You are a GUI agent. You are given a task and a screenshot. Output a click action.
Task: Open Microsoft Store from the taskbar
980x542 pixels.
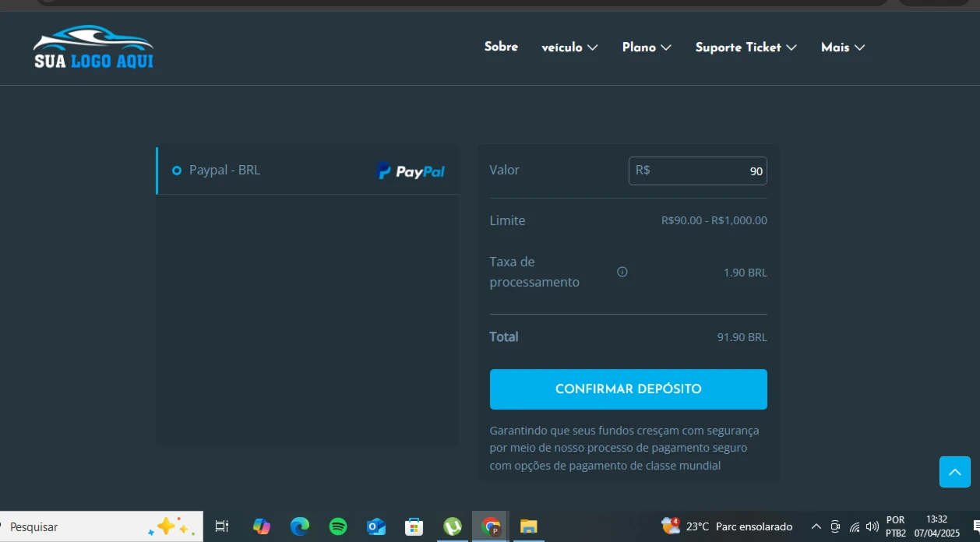pyautogui.click(x=414, y=526)
